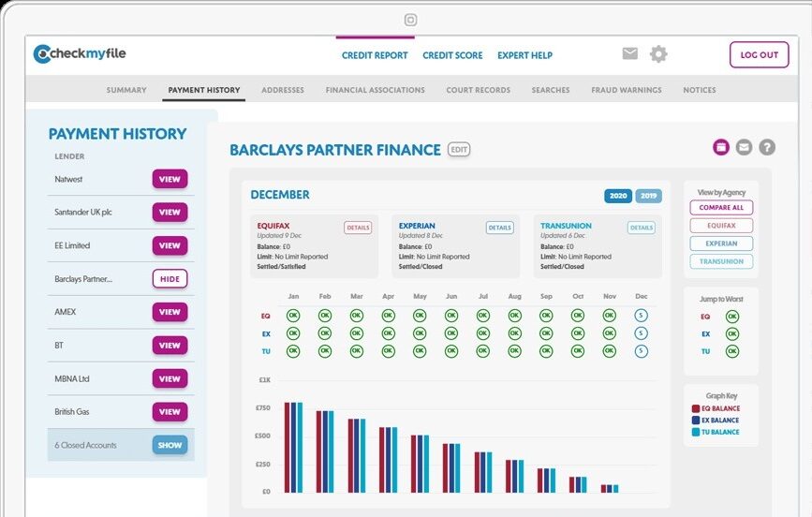
Task: Click EQ OK status icon for May
Action: coord(420,316)
